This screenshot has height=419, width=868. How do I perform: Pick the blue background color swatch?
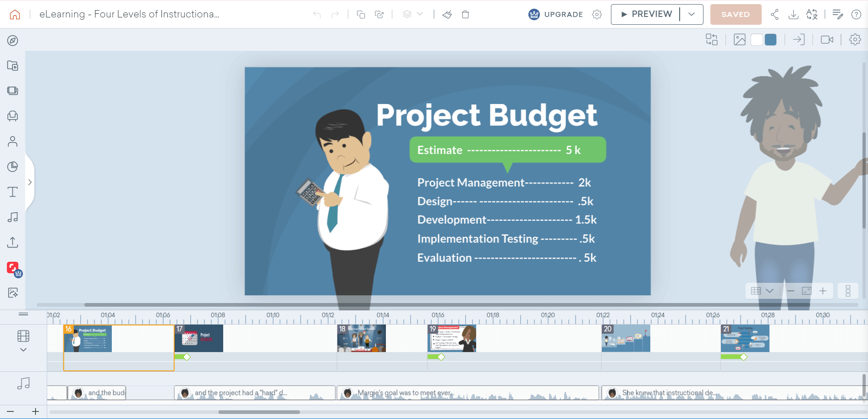pyautogui.click(x=771, y=40)
